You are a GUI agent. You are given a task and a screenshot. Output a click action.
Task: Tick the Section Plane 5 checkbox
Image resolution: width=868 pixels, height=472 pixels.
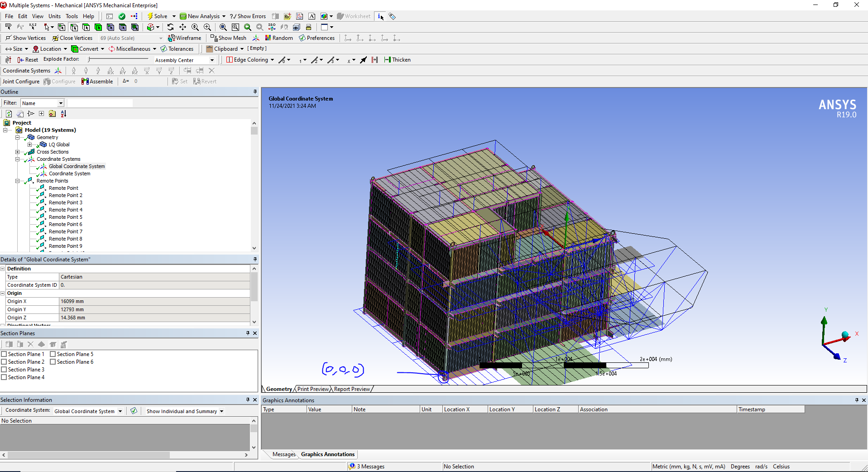(53, 354)
